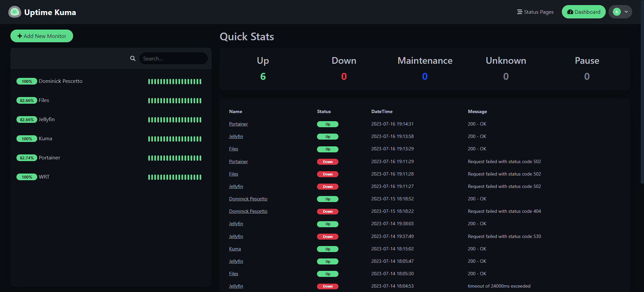The height and width of the screenshot is (292, 644).
Task: Open Dominick Pescetto link at 18:18:52
Action: pyautogui.click(x=248, y=199)
